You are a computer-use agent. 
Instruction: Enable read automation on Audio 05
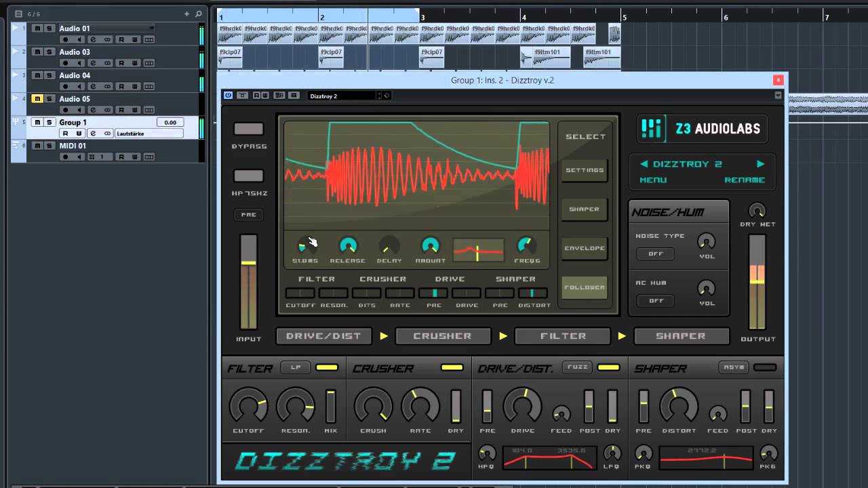(121, 110)
